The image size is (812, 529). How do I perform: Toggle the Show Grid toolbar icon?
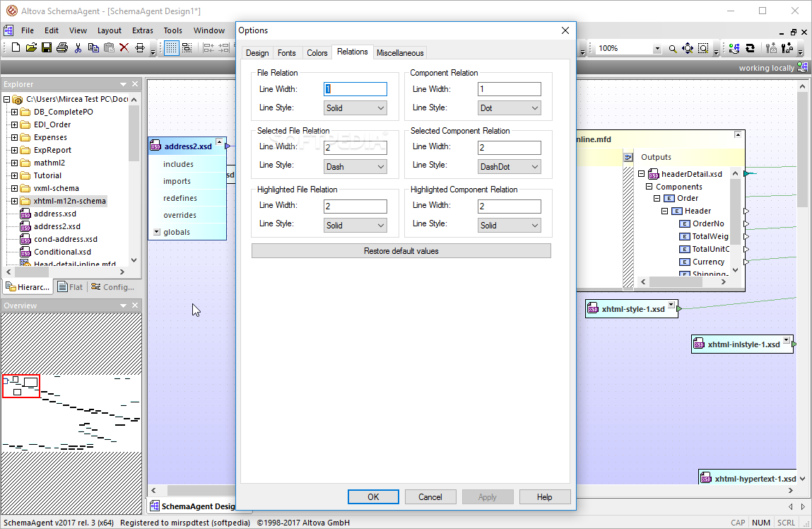(x=172, y=48)
